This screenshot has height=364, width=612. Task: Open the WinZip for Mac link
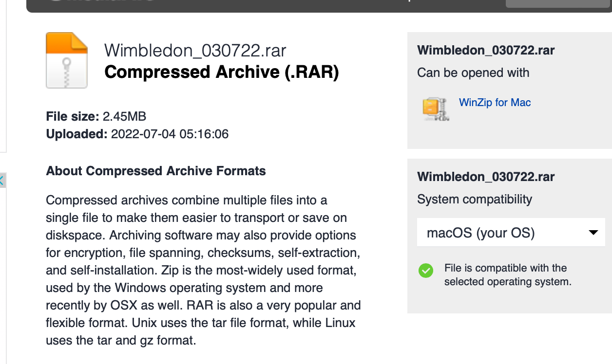495,103
